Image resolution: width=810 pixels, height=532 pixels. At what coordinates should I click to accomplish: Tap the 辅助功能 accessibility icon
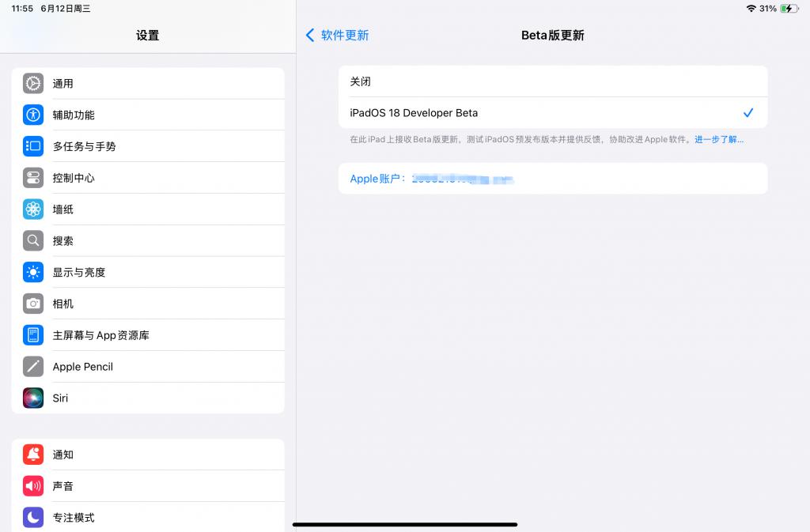(33, 115)
